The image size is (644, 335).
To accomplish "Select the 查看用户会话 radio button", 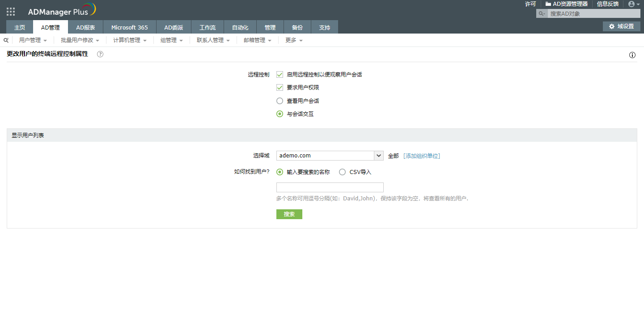I will pos(280,101).
